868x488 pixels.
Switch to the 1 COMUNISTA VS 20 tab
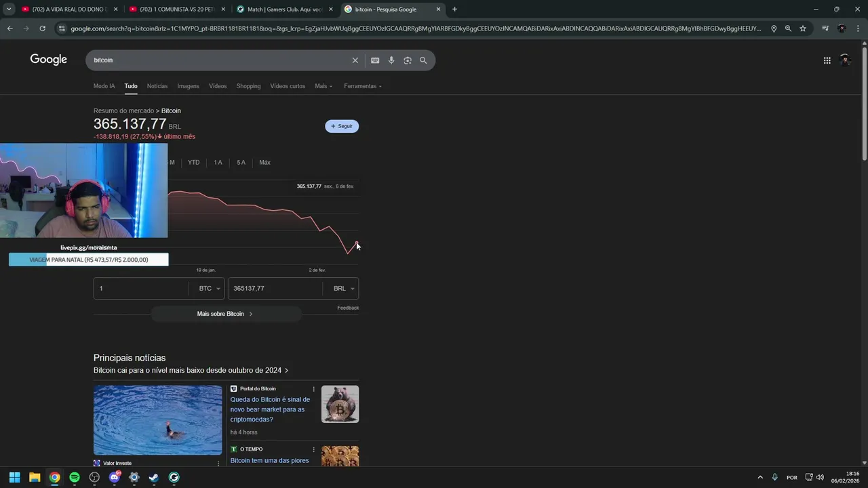coord(176,9)
